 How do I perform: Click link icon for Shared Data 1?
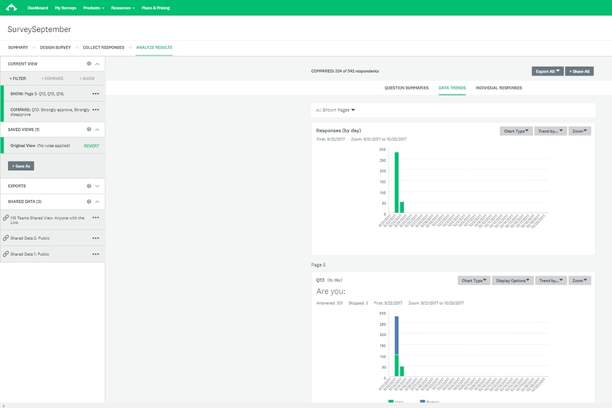pos(5,254)
